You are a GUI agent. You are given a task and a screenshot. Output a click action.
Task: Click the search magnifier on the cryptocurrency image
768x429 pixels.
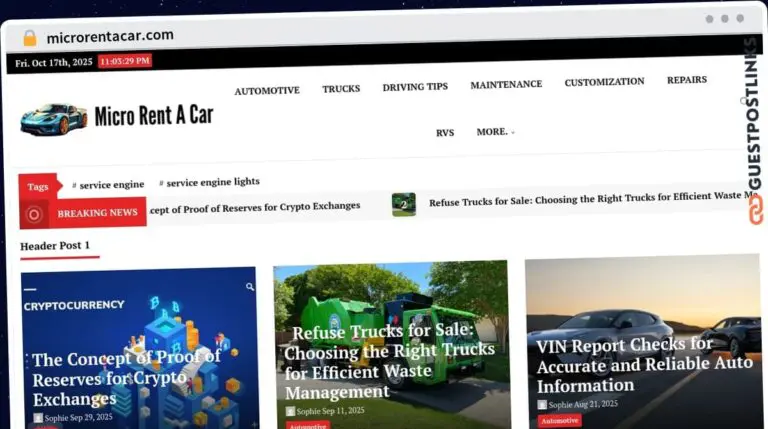coord(250,287)
